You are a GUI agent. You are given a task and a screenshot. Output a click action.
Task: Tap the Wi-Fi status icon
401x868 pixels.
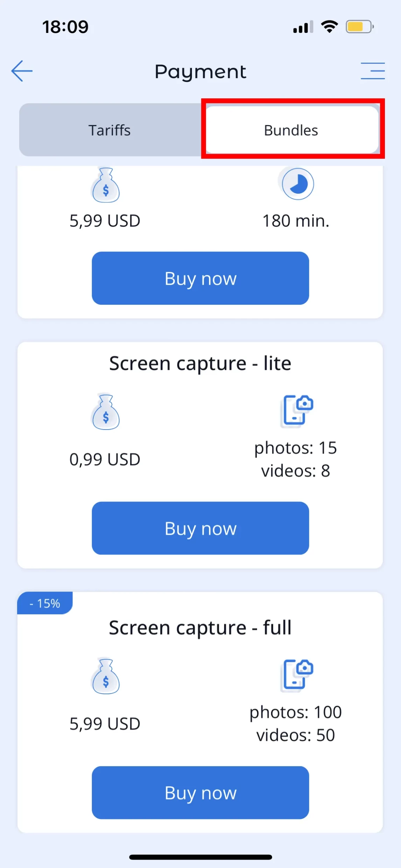tap(329, 27)
